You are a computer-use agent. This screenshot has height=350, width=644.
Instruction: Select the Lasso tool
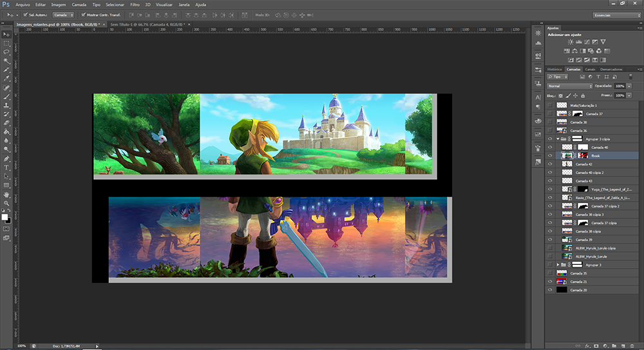coord(6,52)
